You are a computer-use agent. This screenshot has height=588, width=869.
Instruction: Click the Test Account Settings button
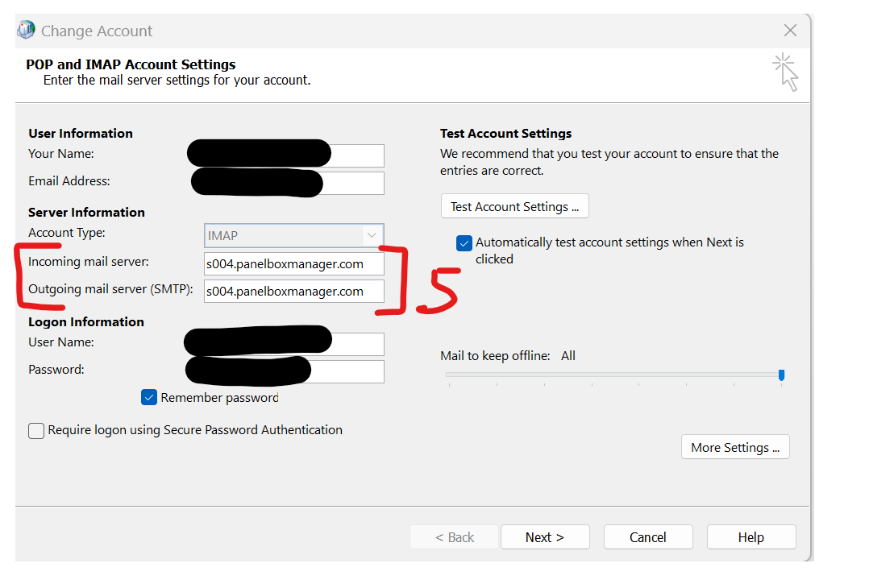coord(515,206)
